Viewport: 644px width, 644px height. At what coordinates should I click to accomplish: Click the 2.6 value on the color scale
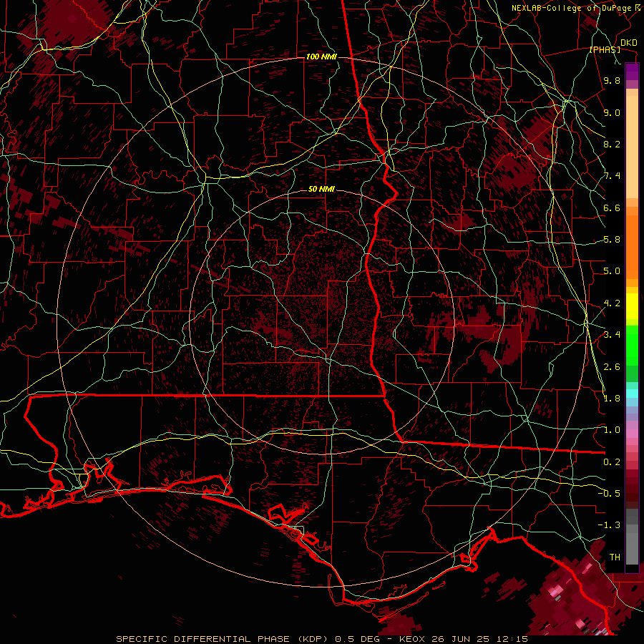click(x=612, y=367)
